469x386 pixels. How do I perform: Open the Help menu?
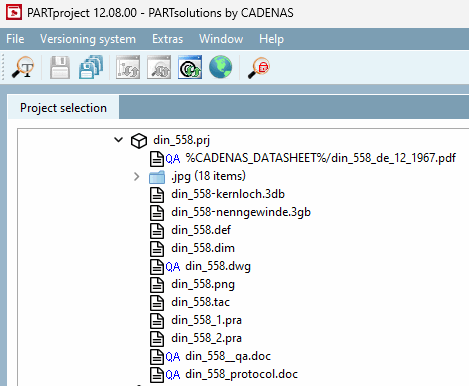(x=271, y=39)
